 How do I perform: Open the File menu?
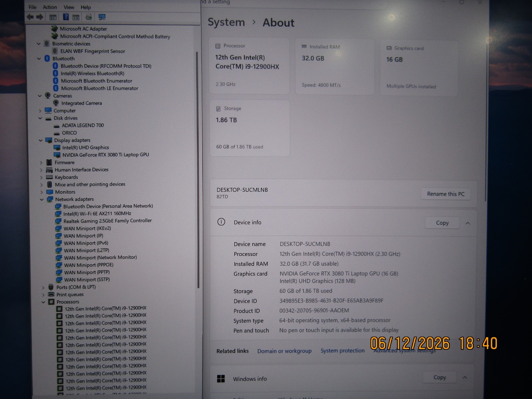point(33,7)
